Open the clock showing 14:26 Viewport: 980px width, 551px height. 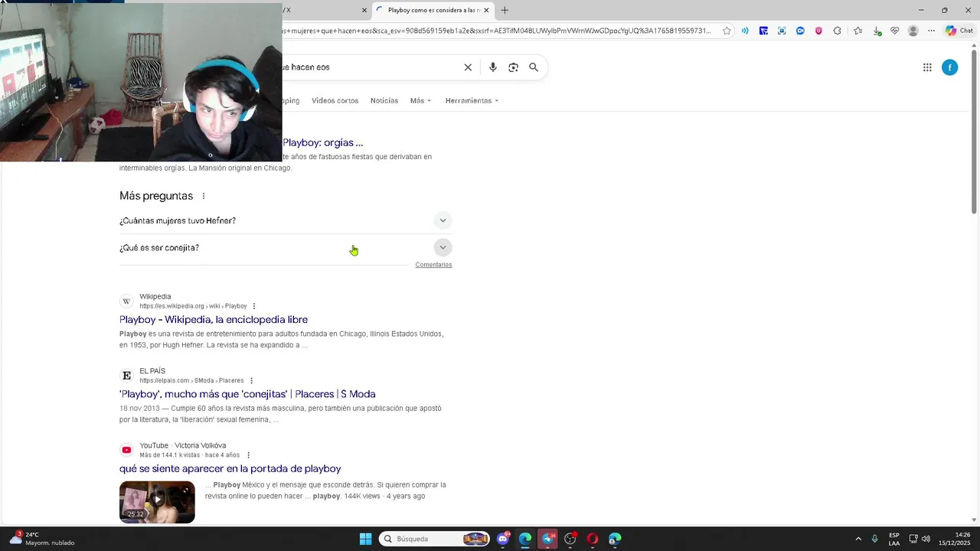point(955,539)
